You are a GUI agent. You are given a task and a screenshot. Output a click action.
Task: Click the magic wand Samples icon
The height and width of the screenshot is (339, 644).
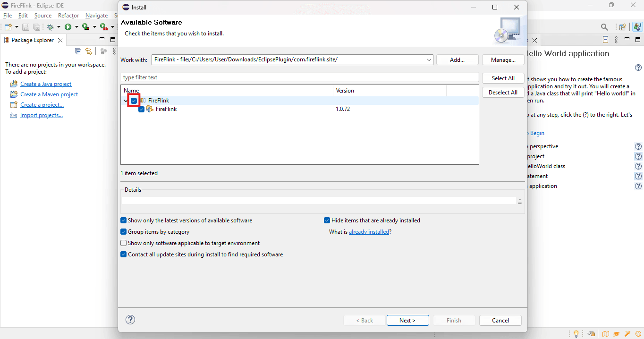[x=627, y=334]
